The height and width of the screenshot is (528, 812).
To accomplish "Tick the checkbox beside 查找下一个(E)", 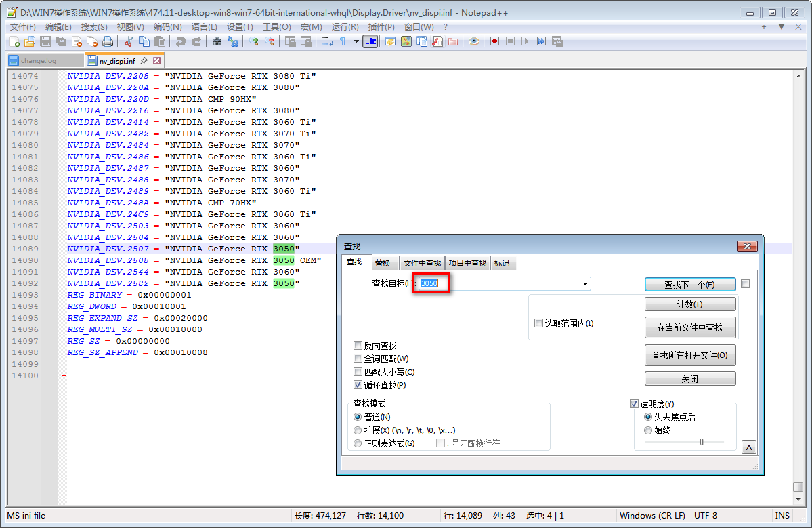I will click(745, 284).
